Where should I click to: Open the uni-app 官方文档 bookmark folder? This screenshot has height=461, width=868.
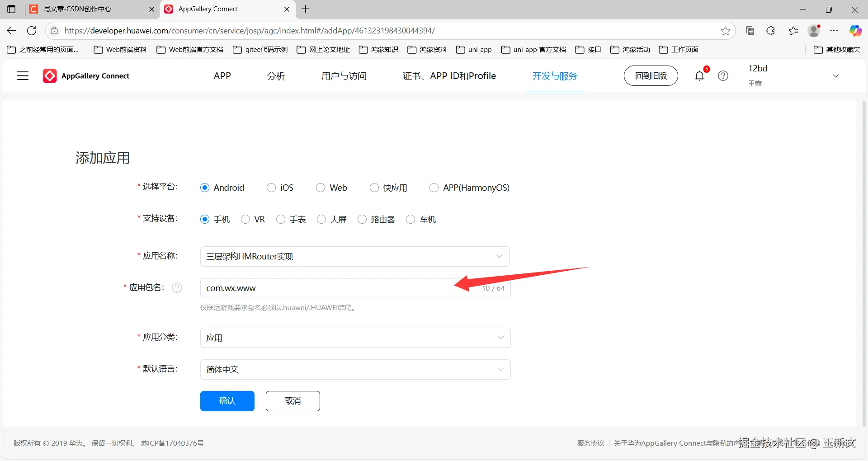(x=533, y=50)
